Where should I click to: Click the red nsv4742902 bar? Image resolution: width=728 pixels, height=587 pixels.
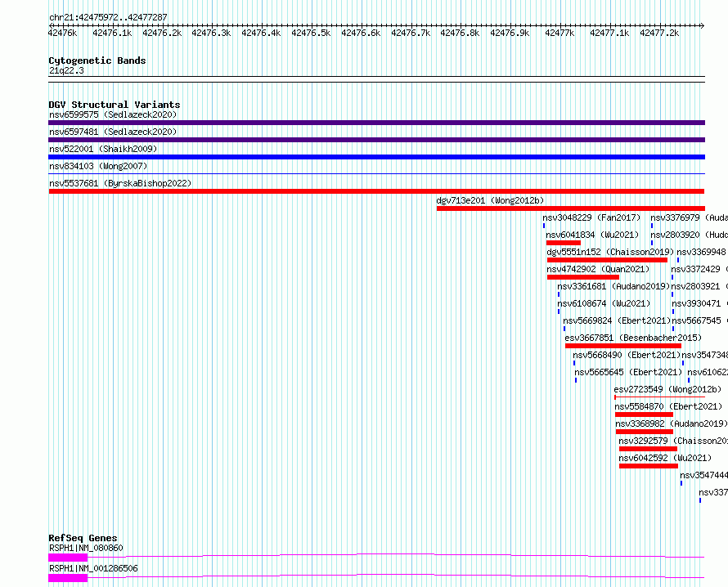click(x=583, y=277)
